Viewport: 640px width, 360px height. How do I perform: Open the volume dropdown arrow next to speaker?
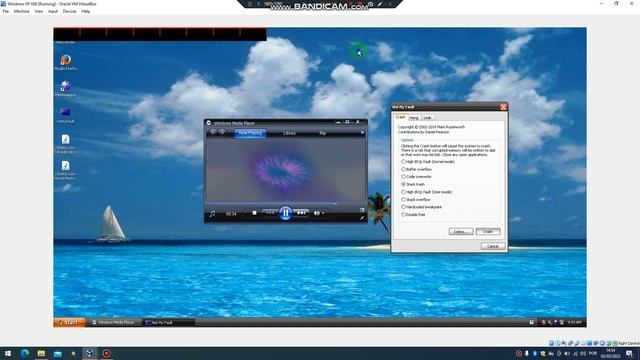click(323, 213)
